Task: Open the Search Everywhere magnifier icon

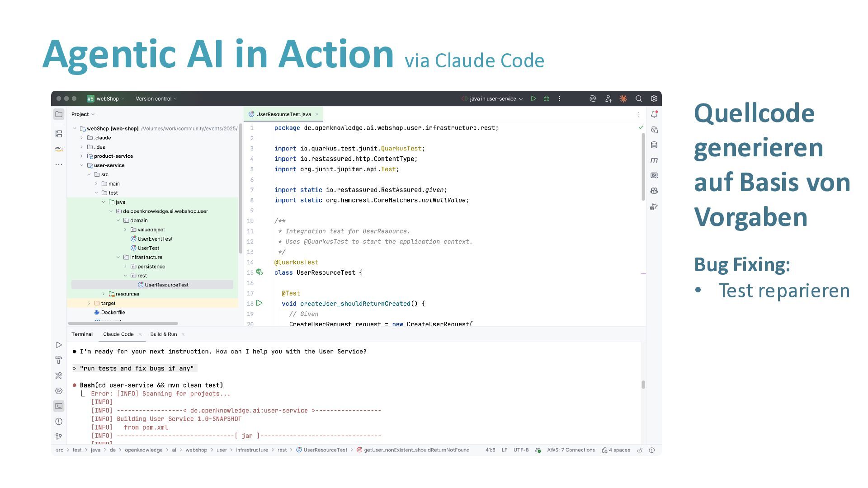Action: (x=639, y=99)
